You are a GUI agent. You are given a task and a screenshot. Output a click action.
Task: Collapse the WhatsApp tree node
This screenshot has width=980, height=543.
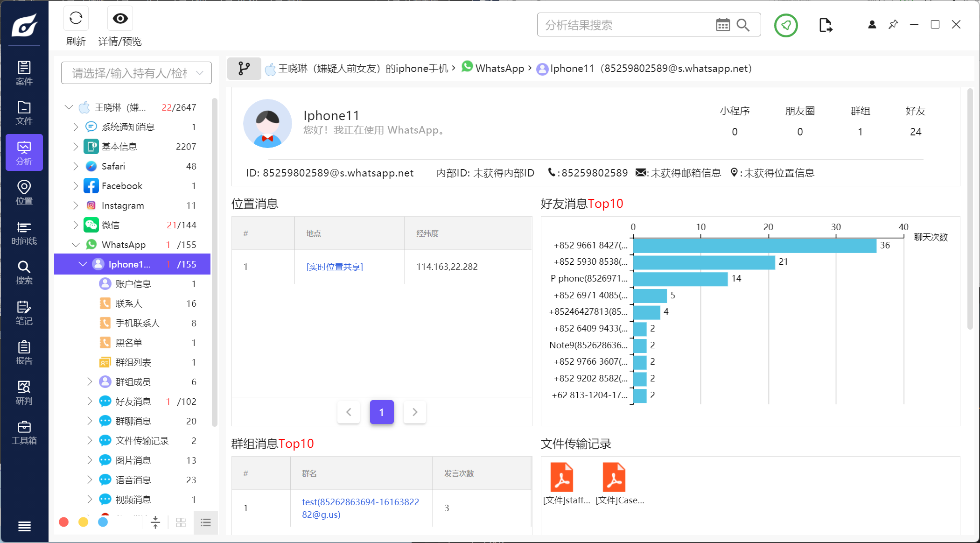click(76, 245)
